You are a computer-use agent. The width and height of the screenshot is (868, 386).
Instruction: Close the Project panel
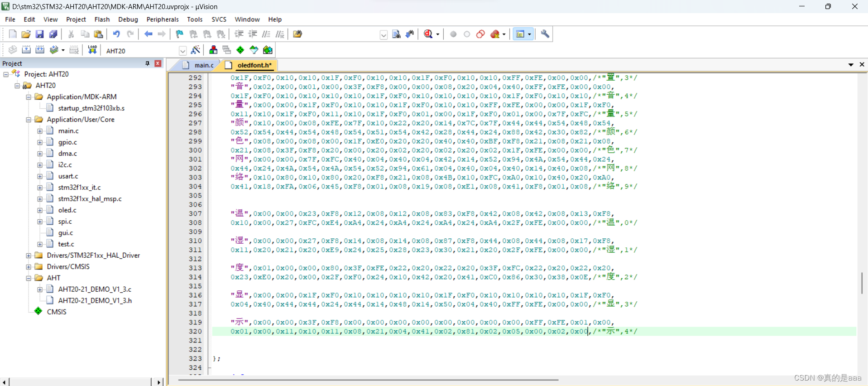point(158,63)
